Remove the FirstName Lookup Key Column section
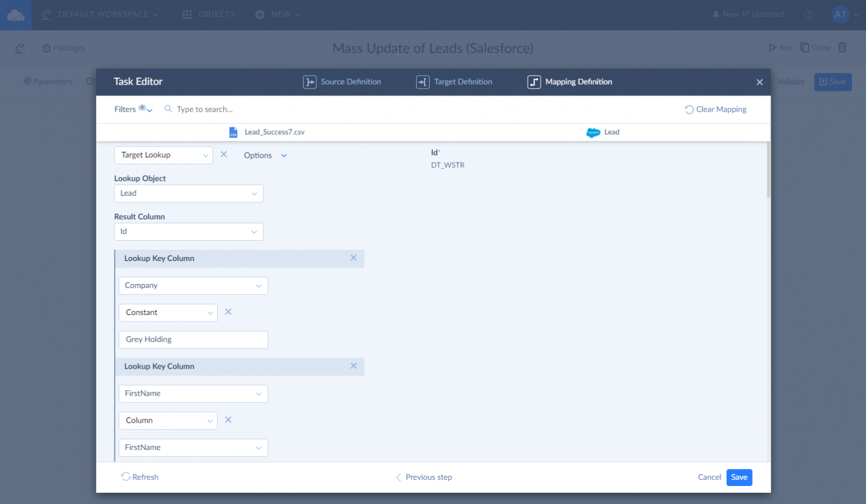This screenshot has height=504, width=866. click(354, 366)
